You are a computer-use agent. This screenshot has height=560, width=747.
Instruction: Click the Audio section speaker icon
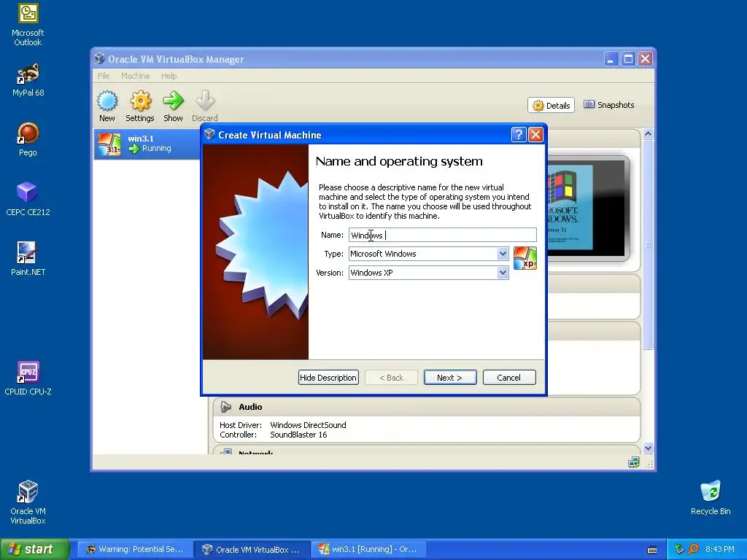(226, 407)
